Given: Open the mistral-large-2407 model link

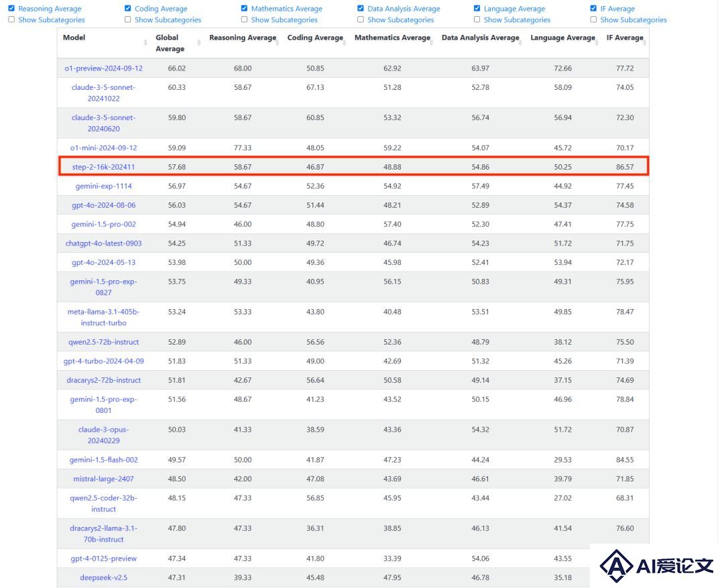Looking at the screenshot, I should [x=103, y=479].
